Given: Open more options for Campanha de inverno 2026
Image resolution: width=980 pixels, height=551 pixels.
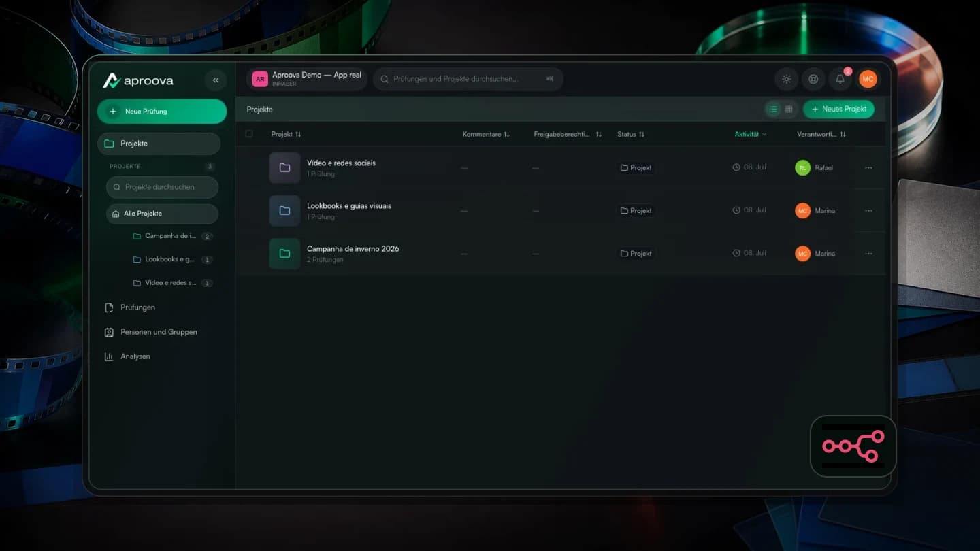Looking at the screenshot, I should click(868, 253).
